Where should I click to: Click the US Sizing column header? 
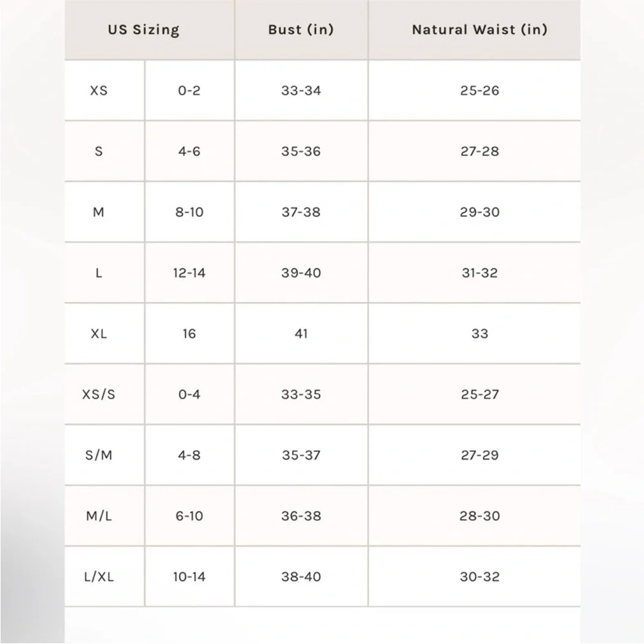pos(144,30)
